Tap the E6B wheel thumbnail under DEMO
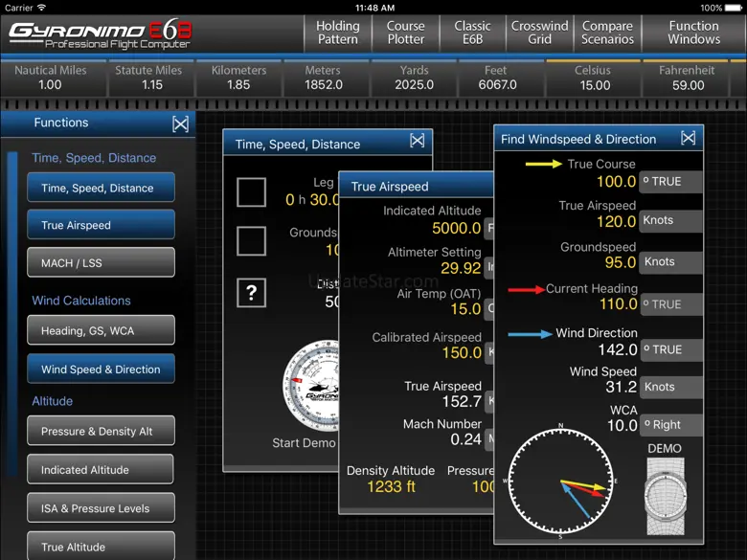The width and height of the screenshot is (747, 560). (665, 496)
